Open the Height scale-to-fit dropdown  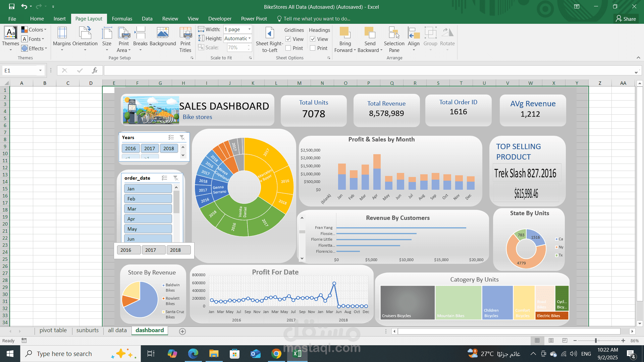pos(249,39)
